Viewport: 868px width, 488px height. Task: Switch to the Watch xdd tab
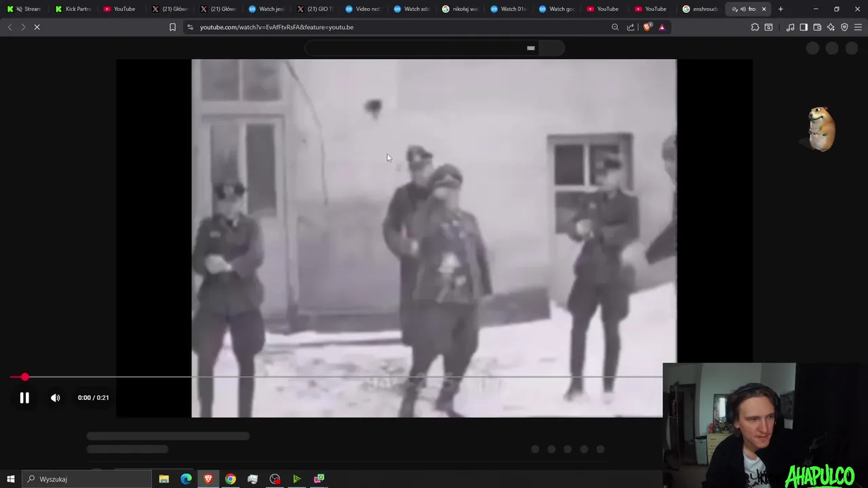412,9
